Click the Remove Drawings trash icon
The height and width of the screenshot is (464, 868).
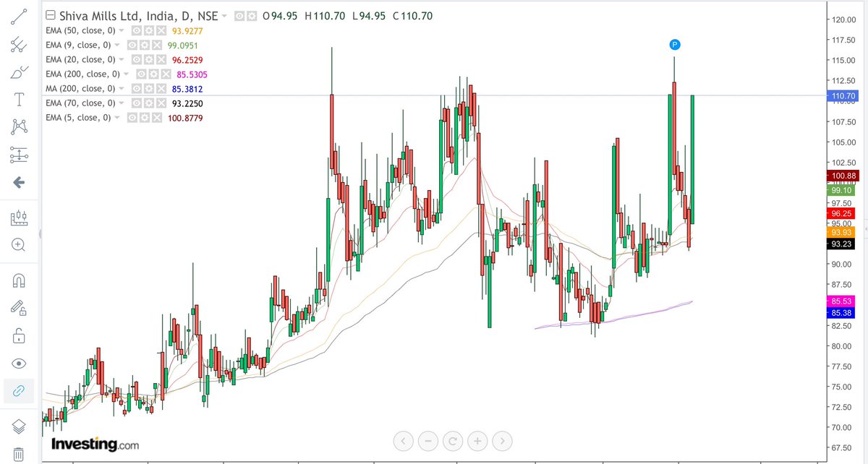20,453
